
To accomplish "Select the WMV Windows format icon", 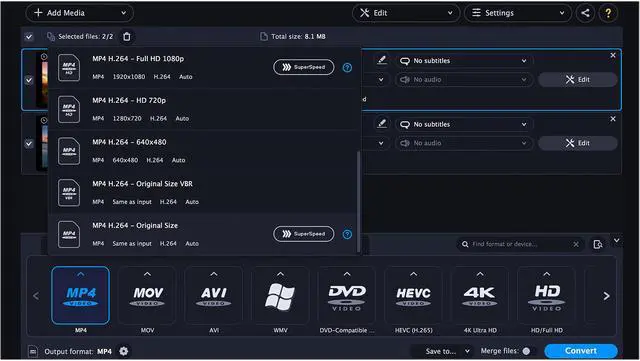I will coord(280,295).
